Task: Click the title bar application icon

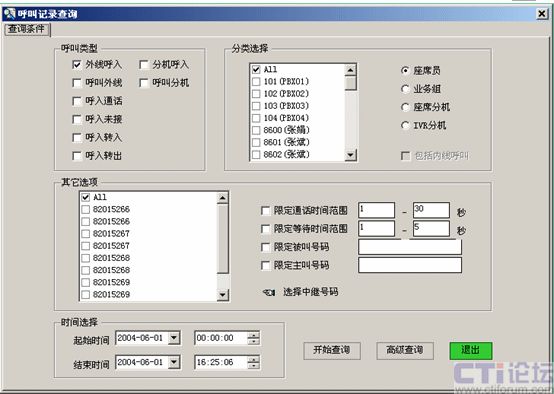Action: coord(10,14)
